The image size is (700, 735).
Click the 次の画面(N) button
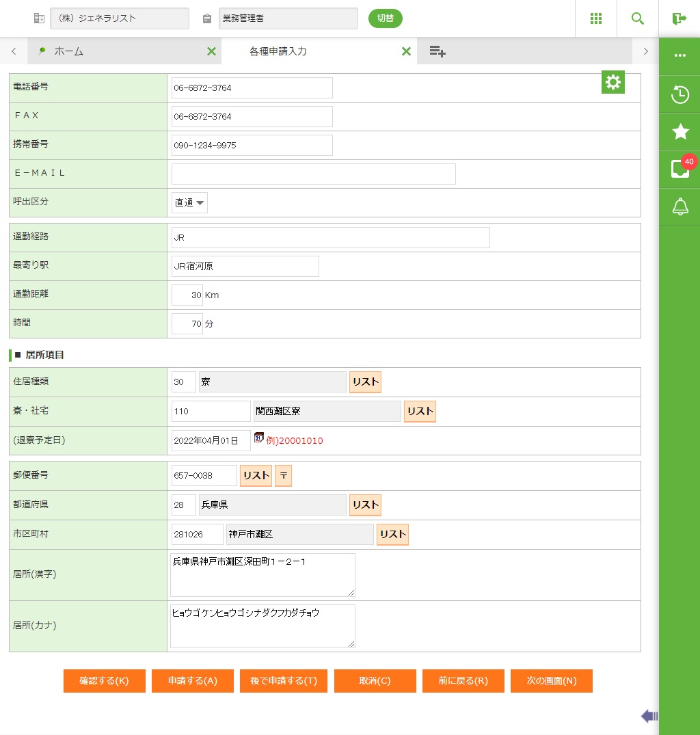[x=551, y=681]
